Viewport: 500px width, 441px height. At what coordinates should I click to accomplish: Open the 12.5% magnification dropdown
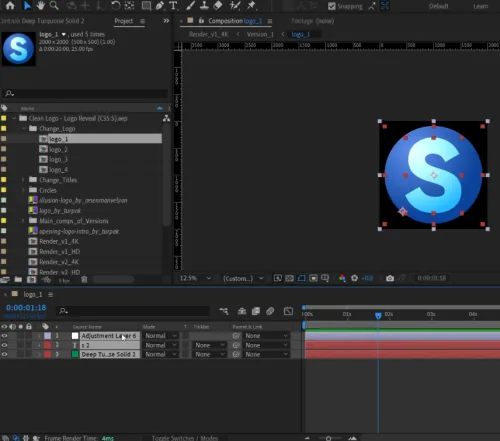coord(195,278)
